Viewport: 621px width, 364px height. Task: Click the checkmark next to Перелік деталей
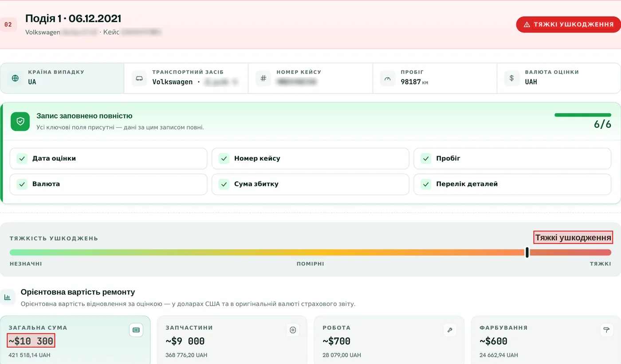click(x=426, y=184)
